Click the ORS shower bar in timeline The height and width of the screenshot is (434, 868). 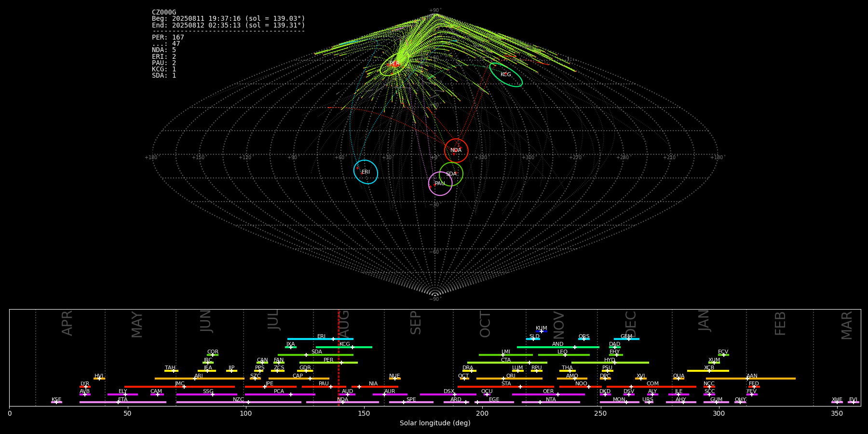point(584,339)
